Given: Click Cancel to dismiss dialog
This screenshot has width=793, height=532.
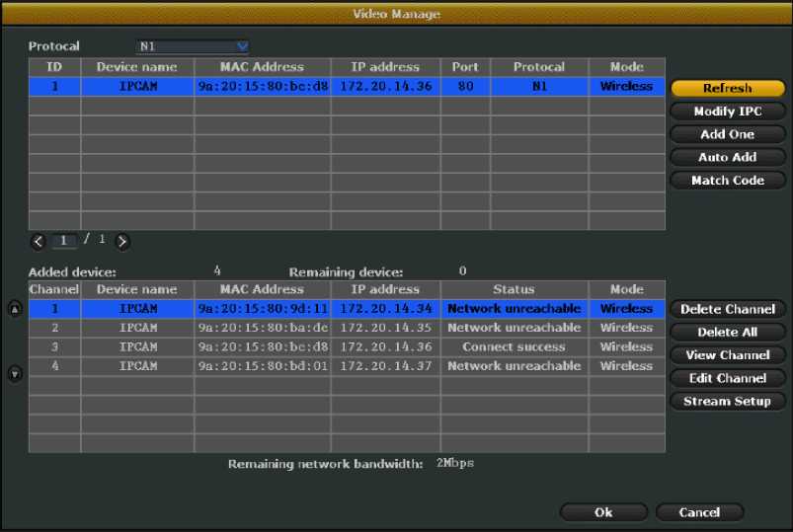Looking at the screenshot, I should [x=699, y=512].
